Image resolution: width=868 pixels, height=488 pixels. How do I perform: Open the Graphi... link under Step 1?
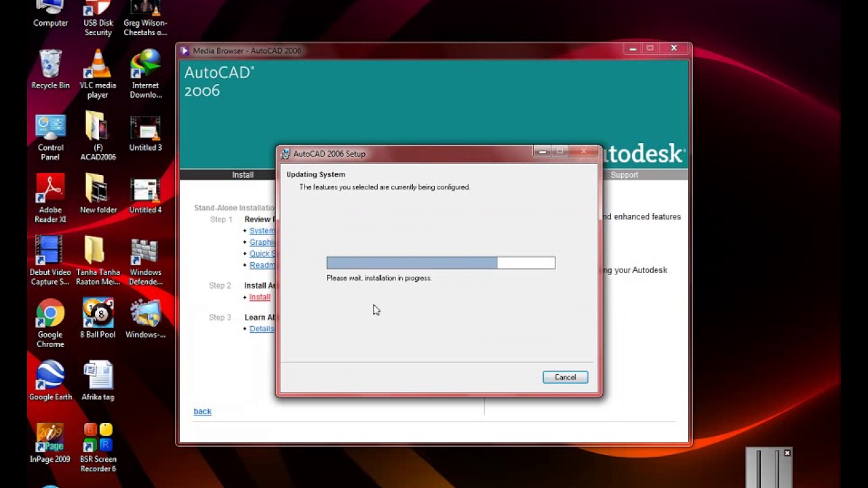tap(262, 242)
